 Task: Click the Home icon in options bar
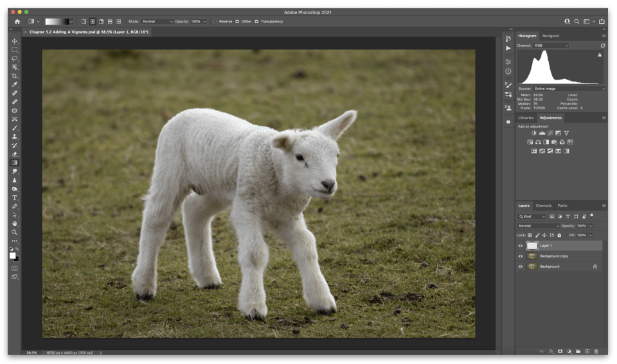click(17, 22)
